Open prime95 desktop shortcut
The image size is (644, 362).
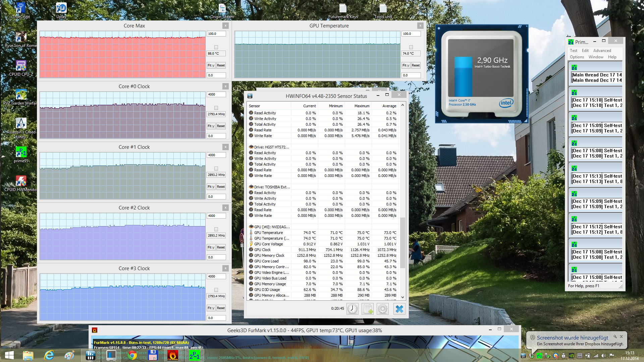tap(21, 153)
